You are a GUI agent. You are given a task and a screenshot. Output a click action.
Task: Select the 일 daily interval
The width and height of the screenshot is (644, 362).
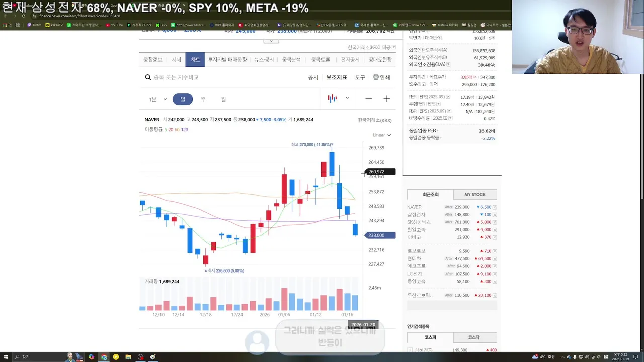pos(183,99)
